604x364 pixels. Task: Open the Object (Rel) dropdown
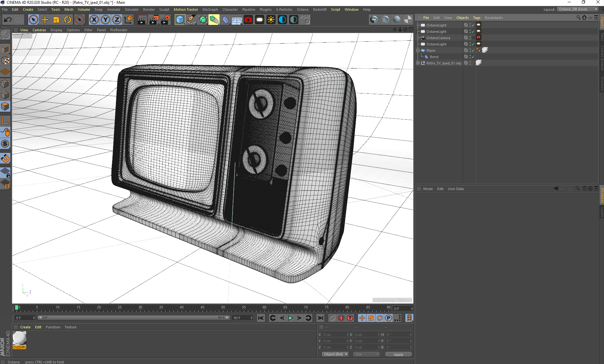335,354
